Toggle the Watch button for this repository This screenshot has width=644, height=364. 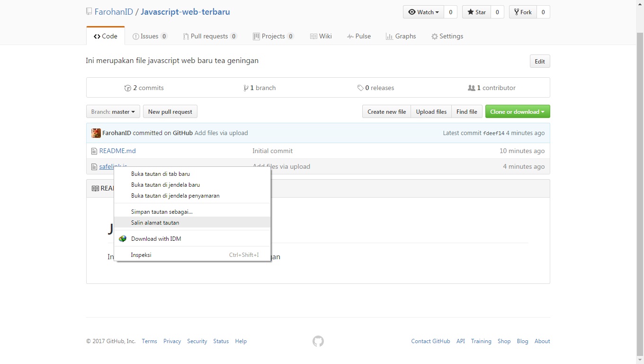(x=423, y=12)
